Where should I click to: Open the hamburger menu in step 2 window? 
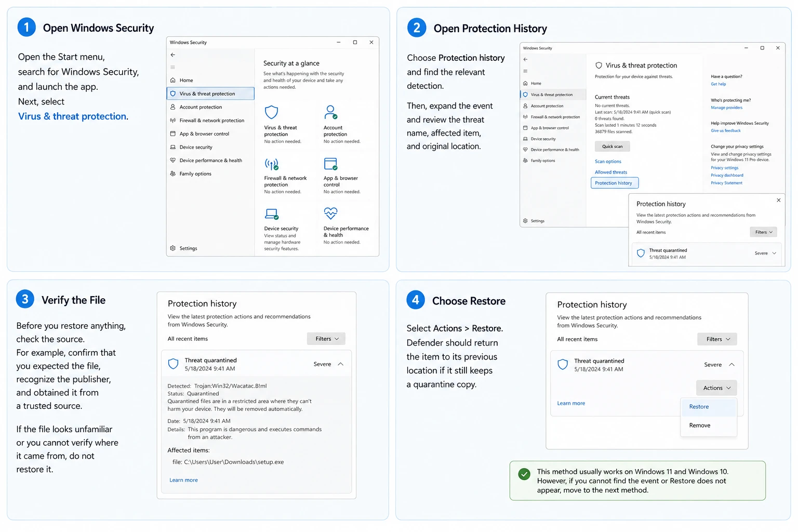(x=525, y=71)
